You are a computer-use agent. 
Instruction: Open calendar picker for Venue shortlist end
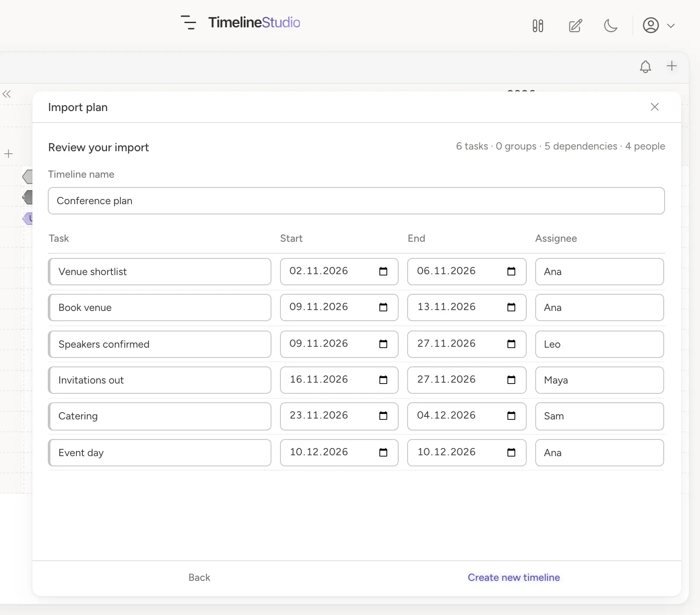(511, 271)
